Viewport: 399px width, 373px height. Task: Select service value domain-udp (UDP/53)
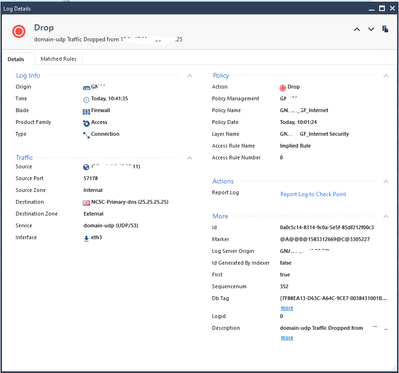pos(111,226)
